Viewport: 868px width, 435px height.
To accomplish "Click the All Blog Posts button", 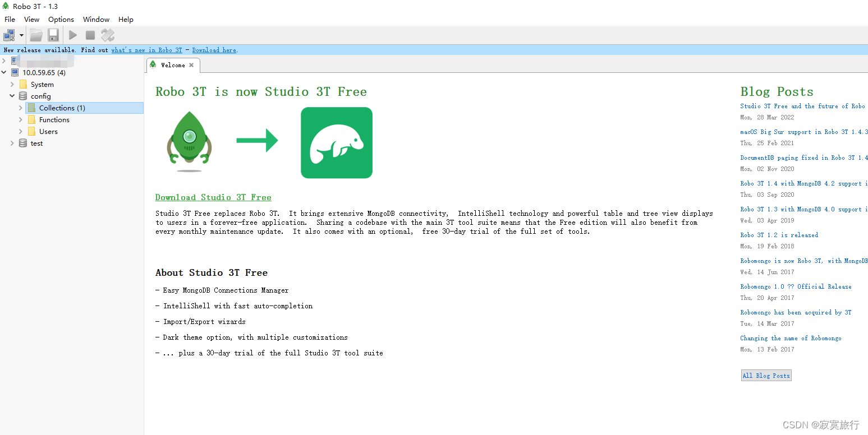I will pyautogui.click(x=766, y=376).
